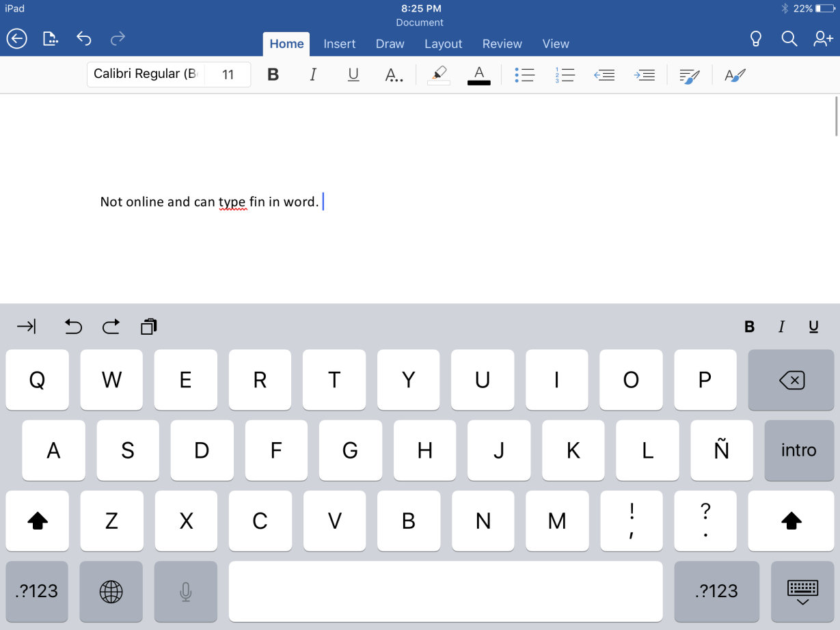840x630 pixels.
Task: Toggle Italic in the ribbon
Action: [313, 74]
